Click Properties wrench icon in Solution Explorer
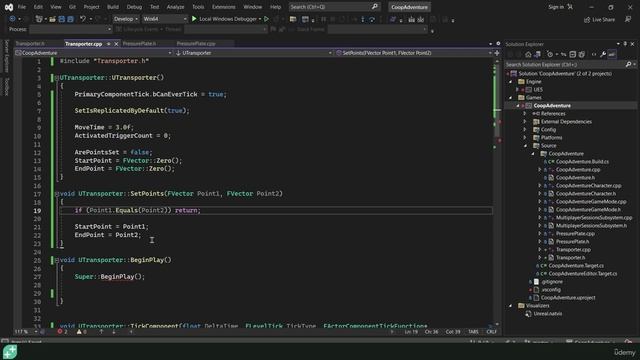 603,54
